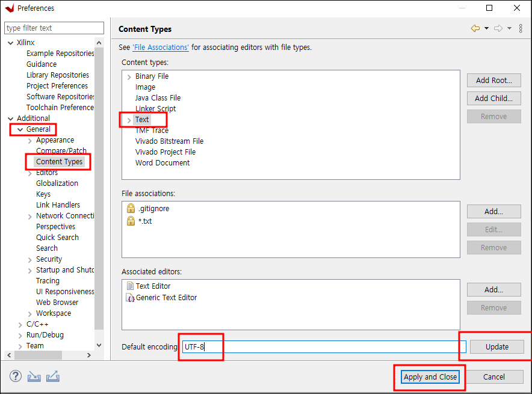
Task: Expand the Network Connections node
Action: pyautogui.click(x=30, y=217)
